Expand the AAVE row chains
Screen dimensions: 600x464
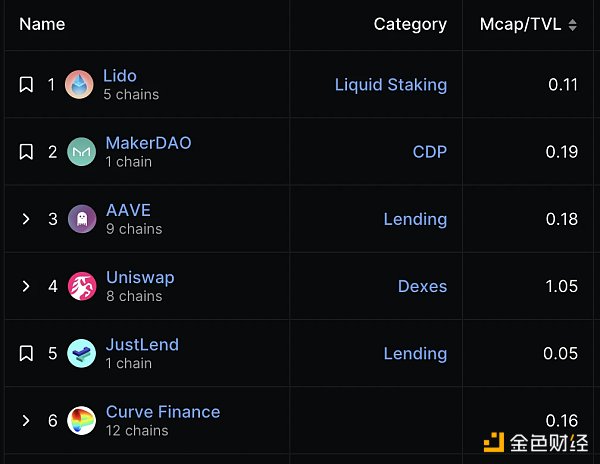click(27, 219)
